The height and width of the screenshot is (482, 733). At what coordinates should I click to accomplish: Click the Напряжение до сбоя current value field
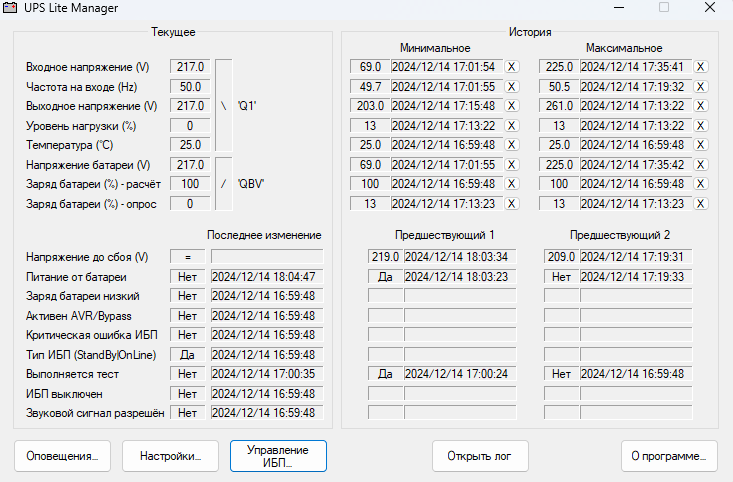click(x=187, y=257)
